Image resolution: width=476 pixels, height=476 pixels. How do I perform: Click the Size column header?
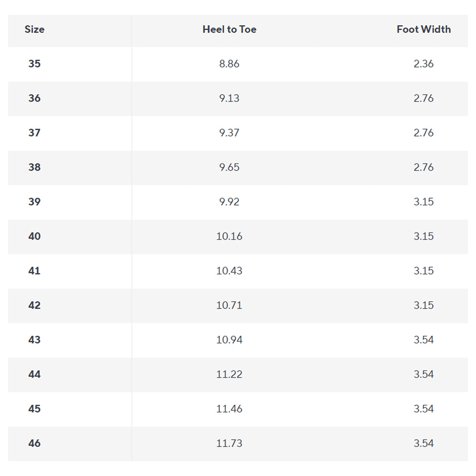(x=34, y=30)
